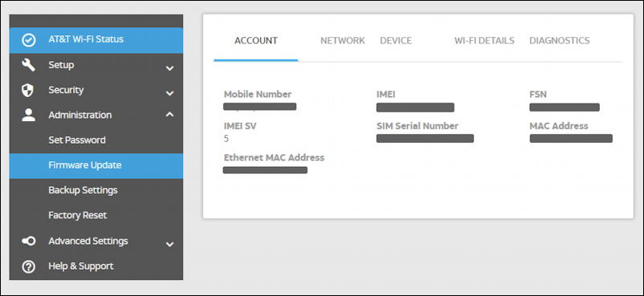Screen dimensions: 644x296
Task: Click the IMEI SV value 5
Action: pos(226,139)
